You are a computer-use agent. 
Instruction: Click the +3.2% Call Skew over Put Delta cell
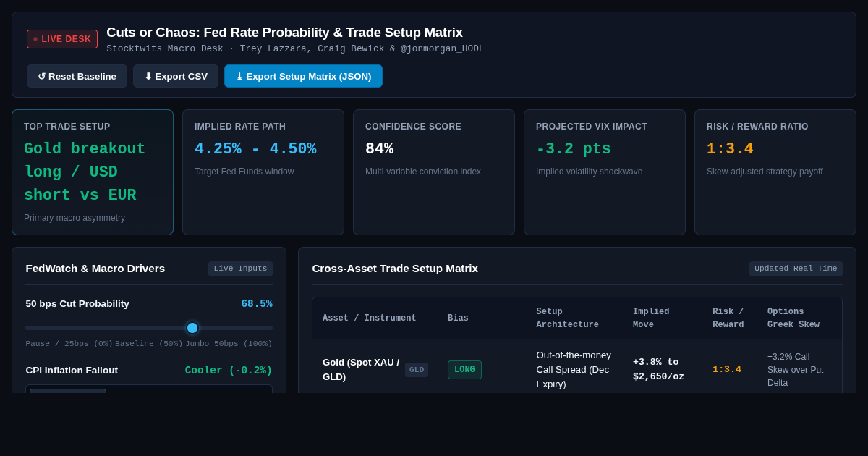[796, 370]
